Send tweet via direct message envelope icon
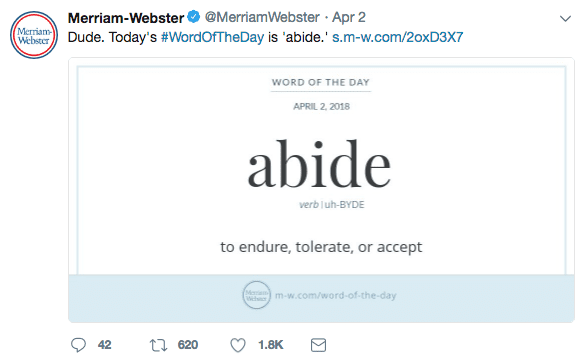 [318, 345]
